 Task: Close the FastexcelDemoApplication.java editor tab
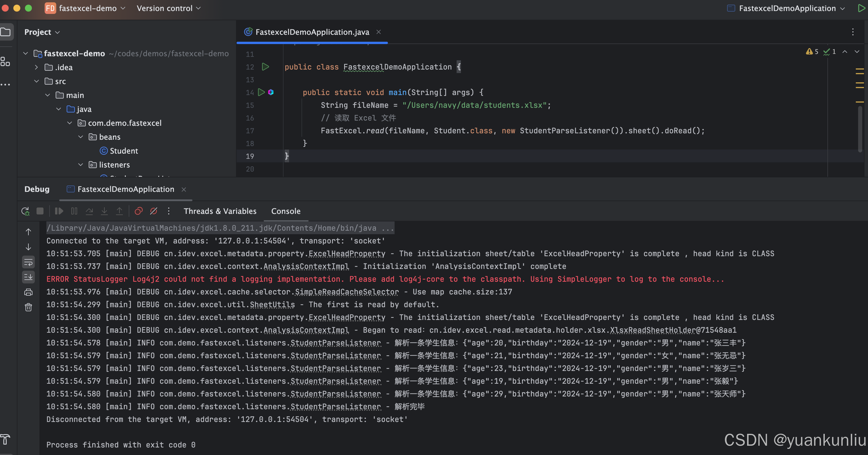(378, 32)
